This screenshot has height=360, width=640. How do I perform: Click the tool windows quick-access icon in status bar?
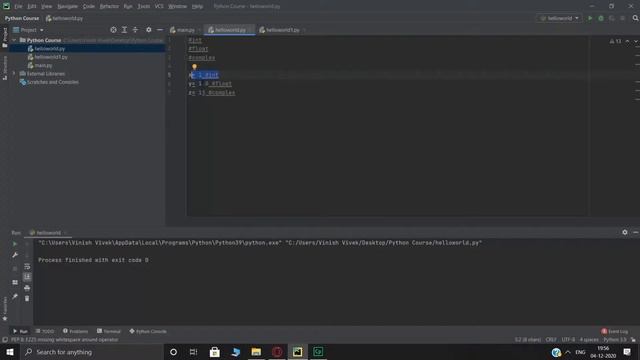tap(5, 340)
